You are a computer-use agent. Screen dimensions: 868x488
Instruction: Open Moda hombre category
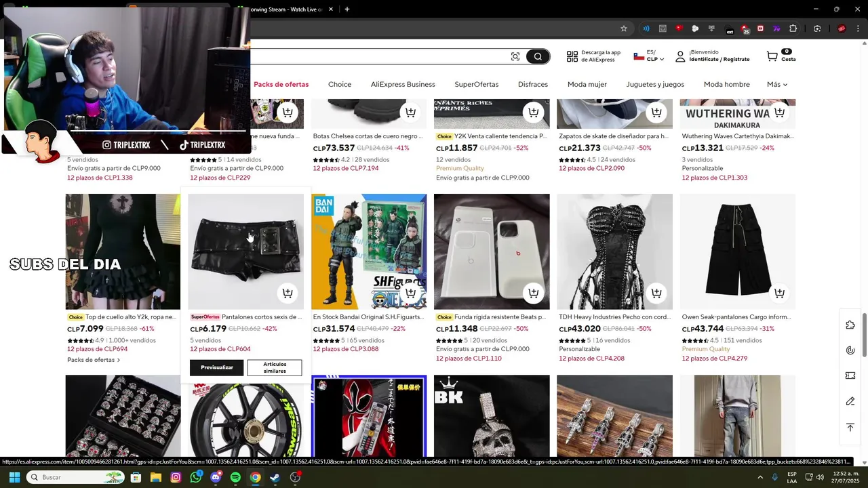pyautogui.click(x=727, y=84)
